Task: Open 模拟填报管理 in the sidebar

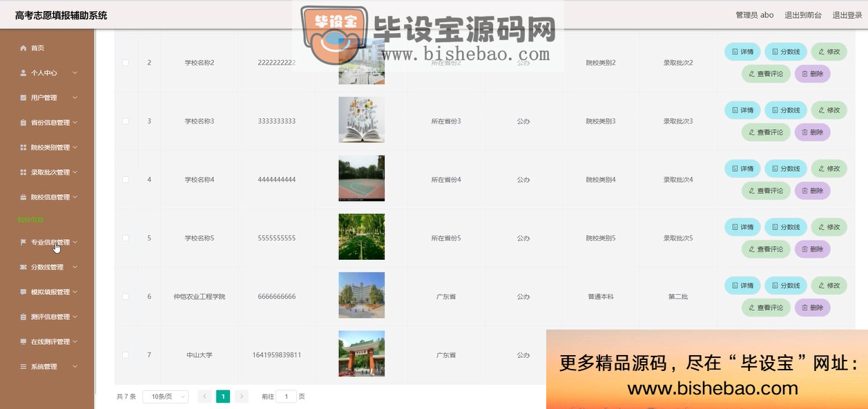Action: 50,292
